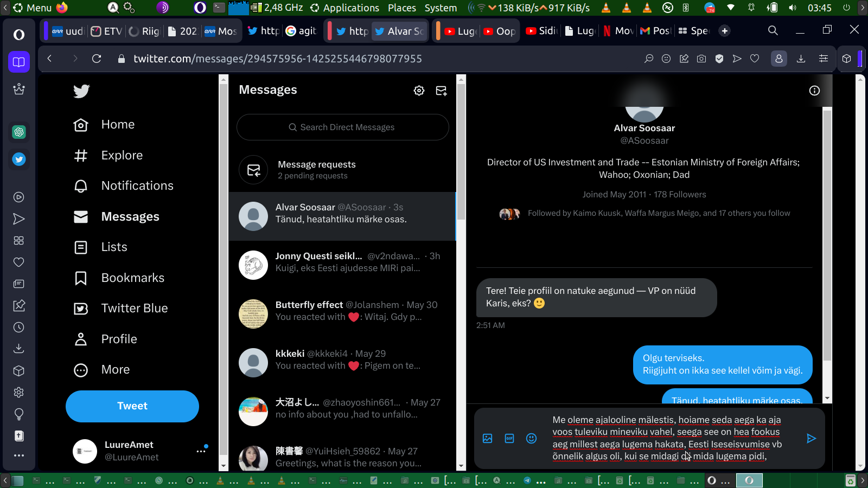Open Alvar Soosaar profile name link
This screenshot has width=868, height=488.
click(x=644, y=129)
